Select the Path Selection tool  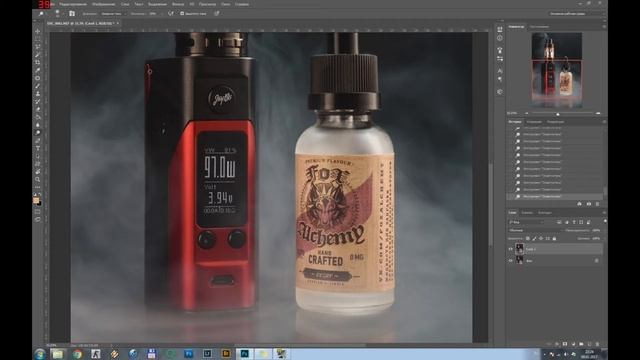(x=38, y=156)
